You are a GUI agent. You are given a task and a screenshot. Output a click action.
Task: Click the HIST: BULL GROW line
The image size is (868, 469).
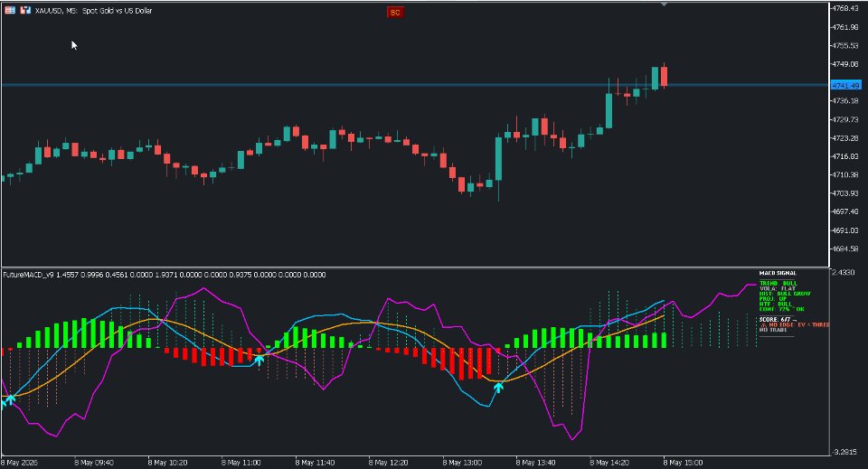[x=785, y=294]
